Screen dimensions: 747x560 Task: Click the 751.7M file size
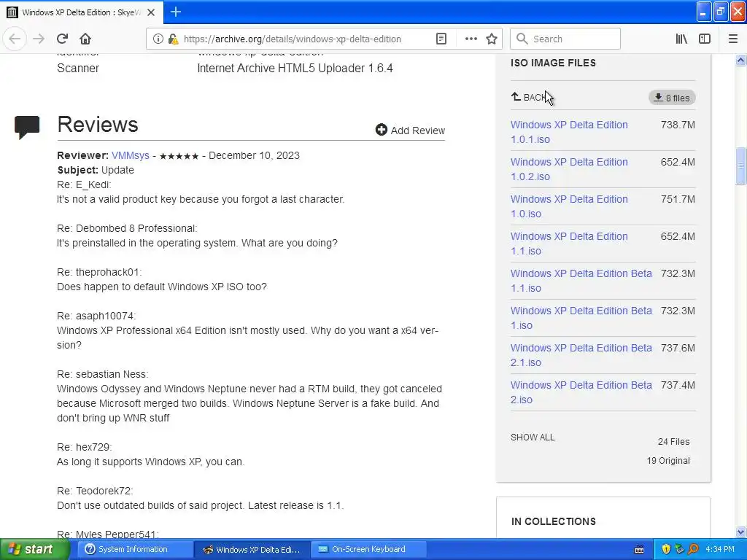coord(678,199)
